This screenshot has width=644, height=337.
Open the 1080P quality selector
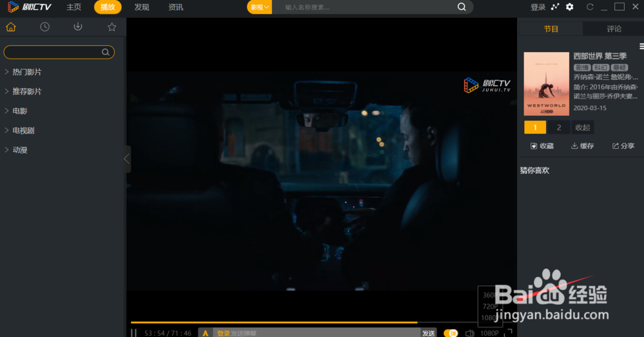489,333
